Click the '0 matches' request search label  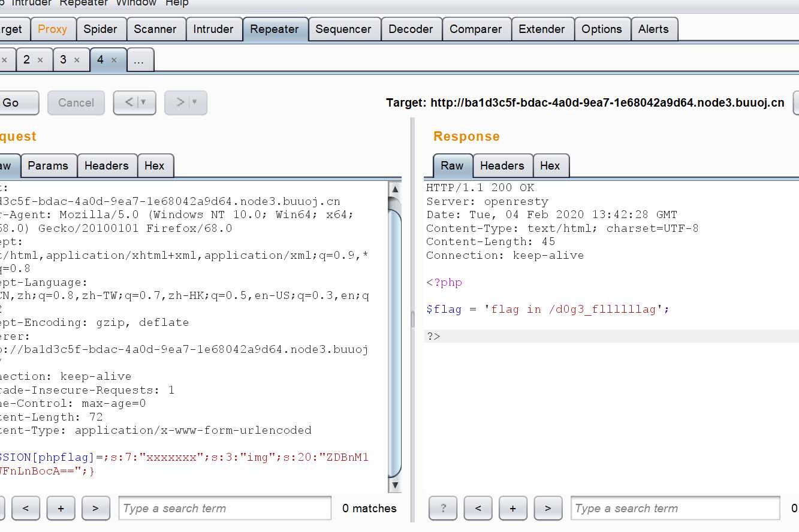369,508
